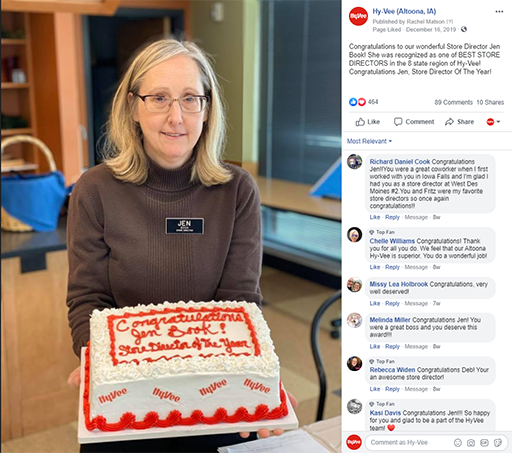Screen dimensions: 512x453
Task: Like Missy Lea Holbrook's comment
Action: (374, 303)
